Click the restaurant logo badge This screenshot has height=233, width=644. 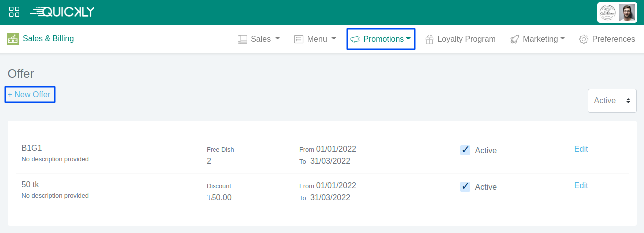[x=608, y=13]
